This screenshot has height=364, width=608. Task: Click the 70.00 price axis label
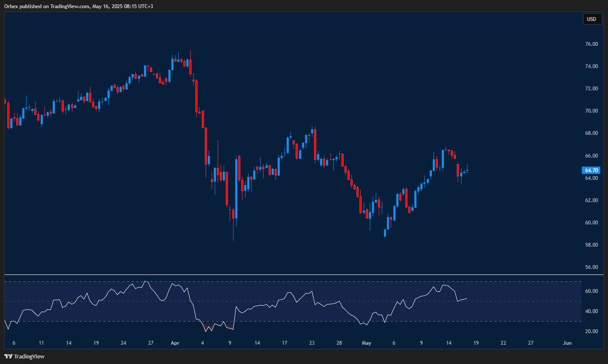pos(591,111)
